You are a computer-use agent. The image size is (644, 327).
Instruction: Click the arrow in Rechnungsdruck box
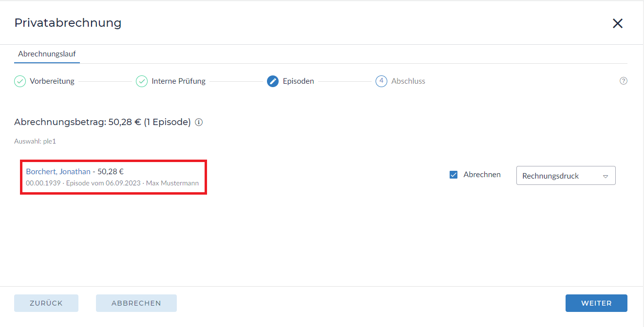[x=606, y=176]
